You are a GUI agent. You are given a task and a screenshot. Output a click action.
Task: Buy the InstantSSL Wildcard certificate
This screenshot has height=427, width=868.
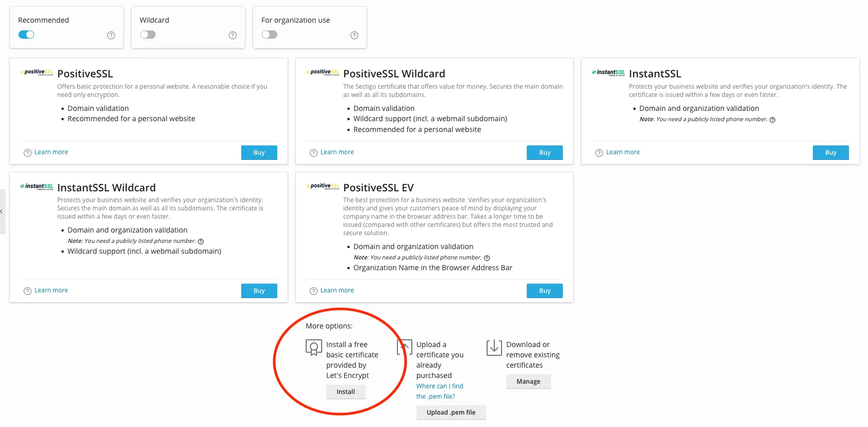pyautogui.click(x=259, y=291)
